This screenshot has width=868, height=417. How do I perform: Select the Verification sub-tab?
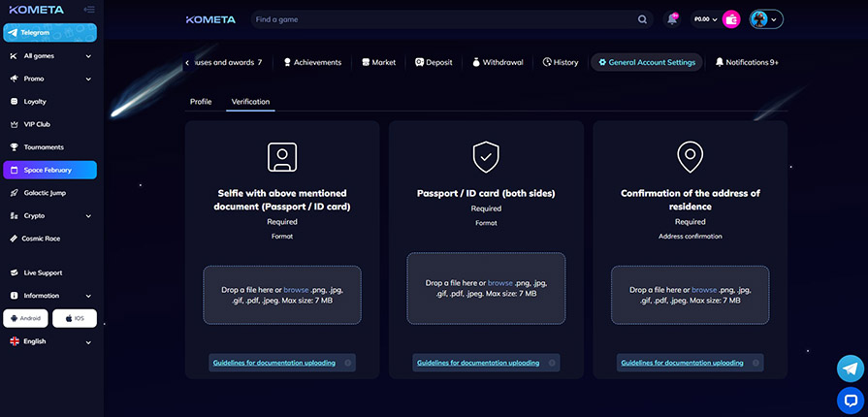pos(251,102)
